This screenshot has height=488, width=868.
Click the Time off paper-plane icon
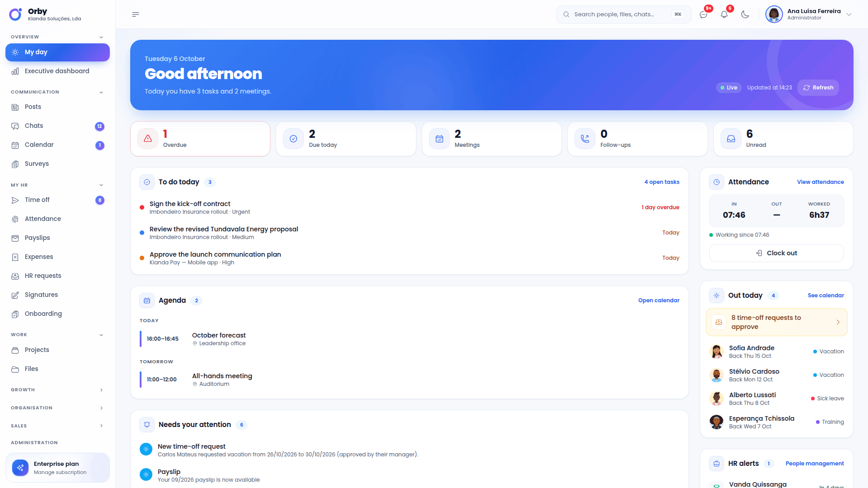[15, 200]
